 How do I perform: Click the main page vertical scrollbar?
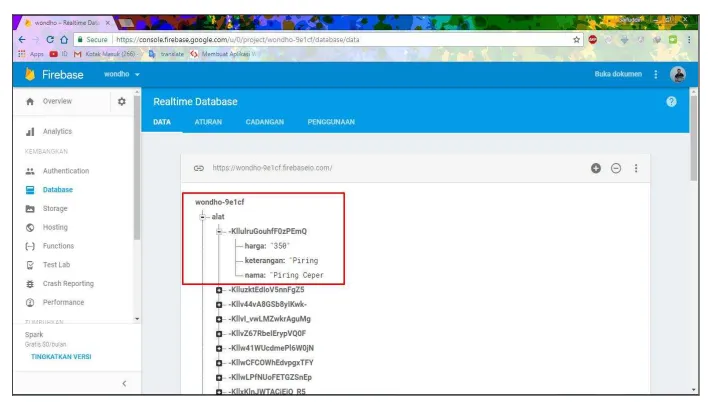click(x=694, y=138)
